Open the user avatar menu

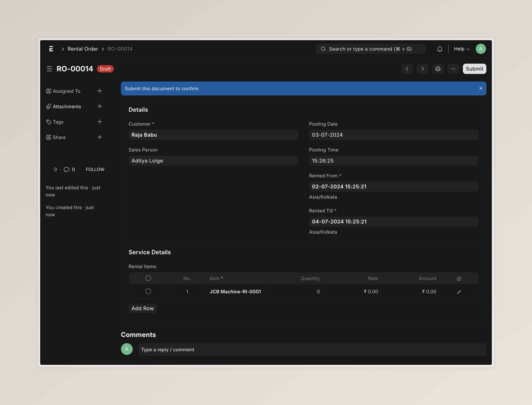point(480,49)
